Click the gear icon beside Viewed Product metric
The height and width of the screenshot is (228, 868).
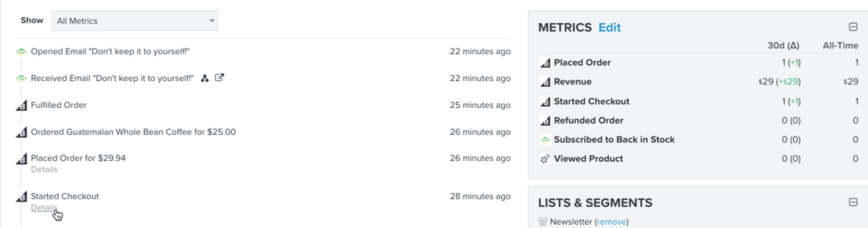tap(545, 159)
